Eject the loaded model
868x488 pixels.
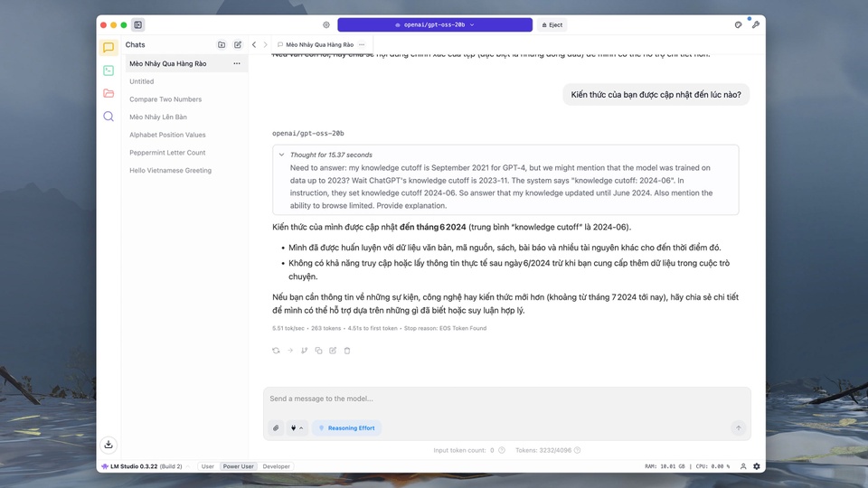[x=552, y=25]
